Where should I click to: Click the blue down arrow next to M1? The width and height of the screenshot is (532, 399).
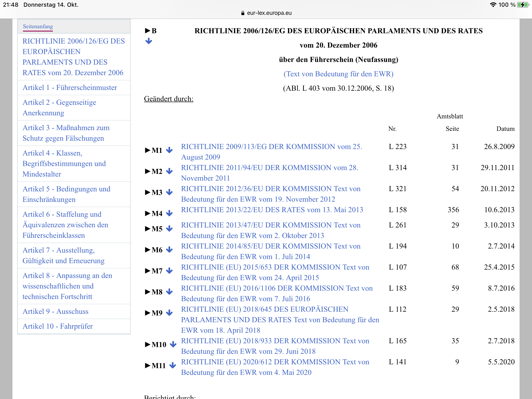tap(169, 150)
